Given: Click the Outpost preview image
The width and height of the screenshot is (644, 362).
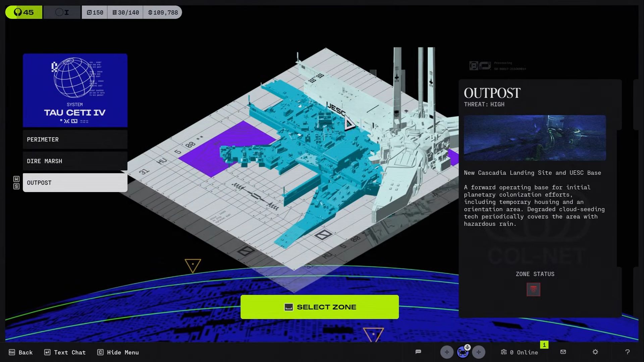Looking at the screenshot, I should pos(535,138).
